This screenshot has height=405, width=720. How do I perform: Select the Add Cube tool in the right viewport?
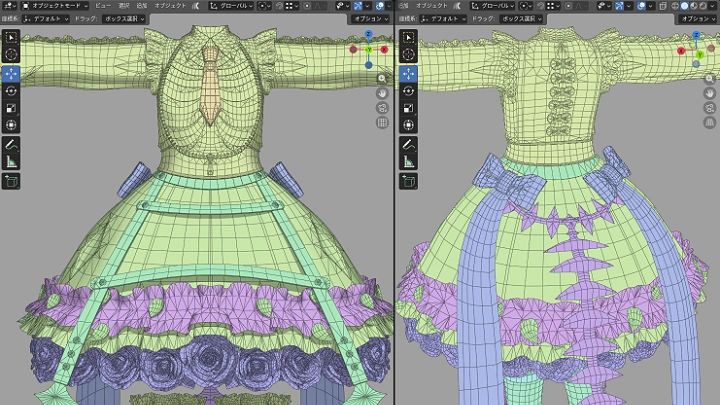tap(409, 181)
